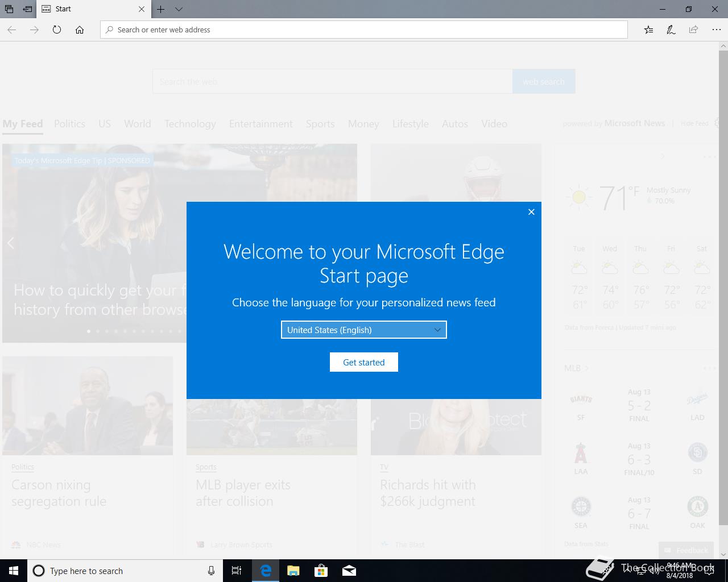Viewport: 728px width, 582px height.
Task: Open the Richards hit with $266k judgment article
Action: click(x=428, y=493)
